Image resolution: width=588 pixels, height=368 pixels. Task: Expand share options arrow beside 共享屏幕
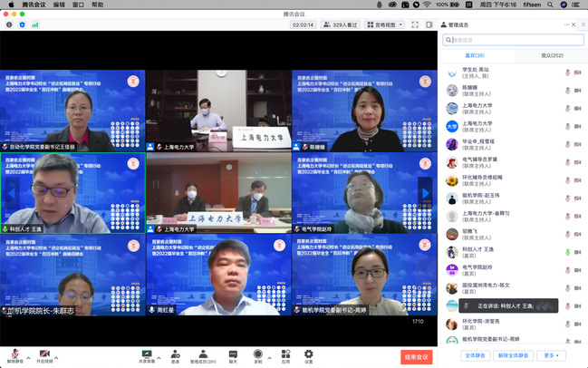pos(159,358)
